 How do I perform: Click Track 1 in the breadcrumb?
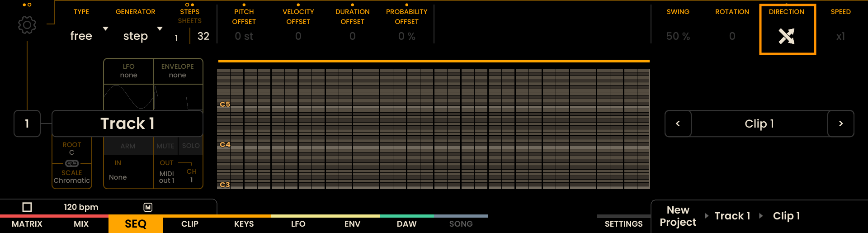(732, 216)
